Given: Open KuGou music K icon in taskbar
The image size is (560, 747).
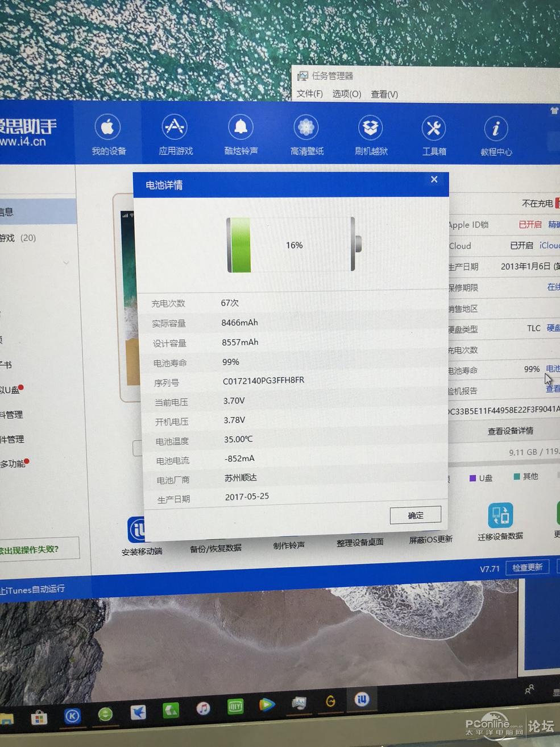Looking at the screenshot, I should pos(72,716).
